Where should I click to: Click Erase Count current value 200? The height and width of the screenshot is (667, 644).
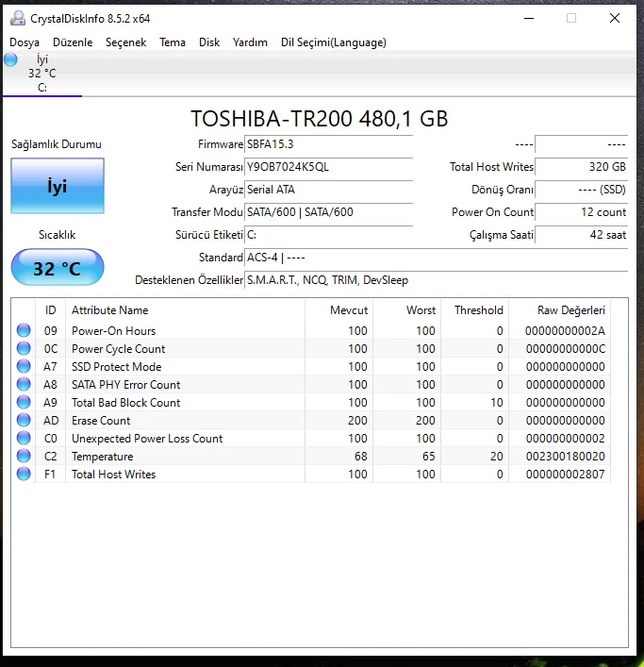click(357, 420)
